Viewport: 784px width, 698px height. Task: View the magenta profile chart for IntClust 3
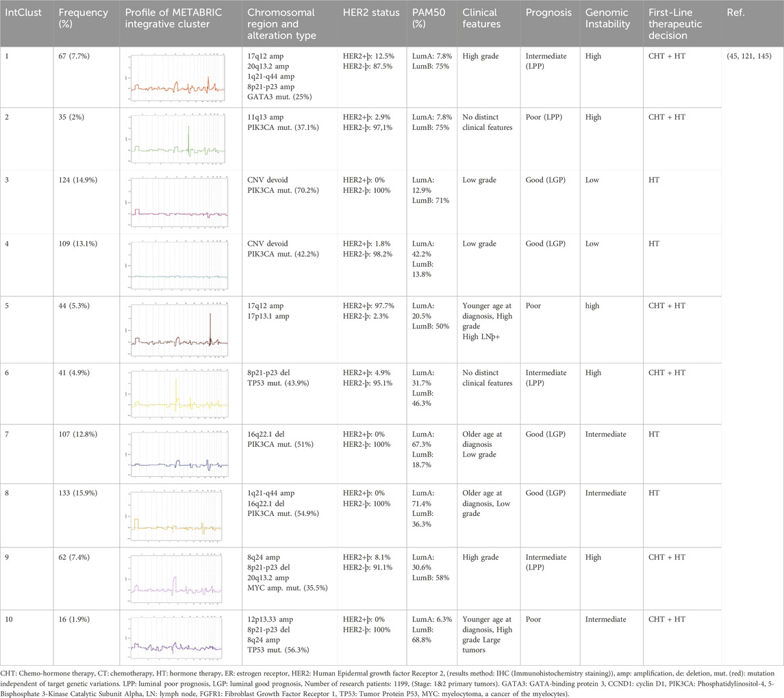pyautogui.click(x=177, y=203)
